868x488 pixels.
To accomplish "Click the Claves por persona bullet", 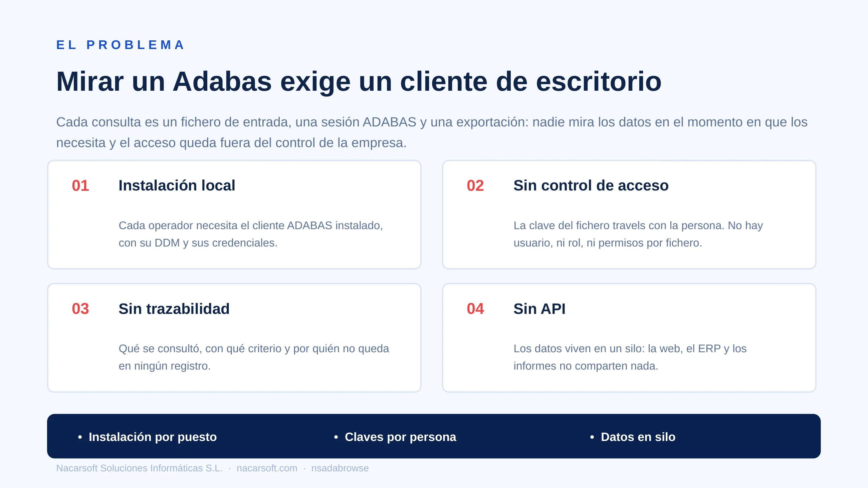I will pos(395,437).
